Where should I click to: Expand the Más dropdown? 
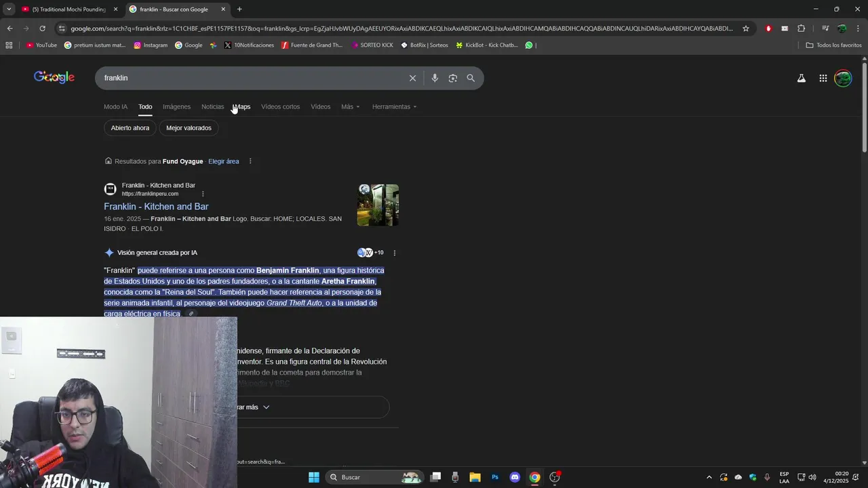pyautogui.click(x=351, y=106)
